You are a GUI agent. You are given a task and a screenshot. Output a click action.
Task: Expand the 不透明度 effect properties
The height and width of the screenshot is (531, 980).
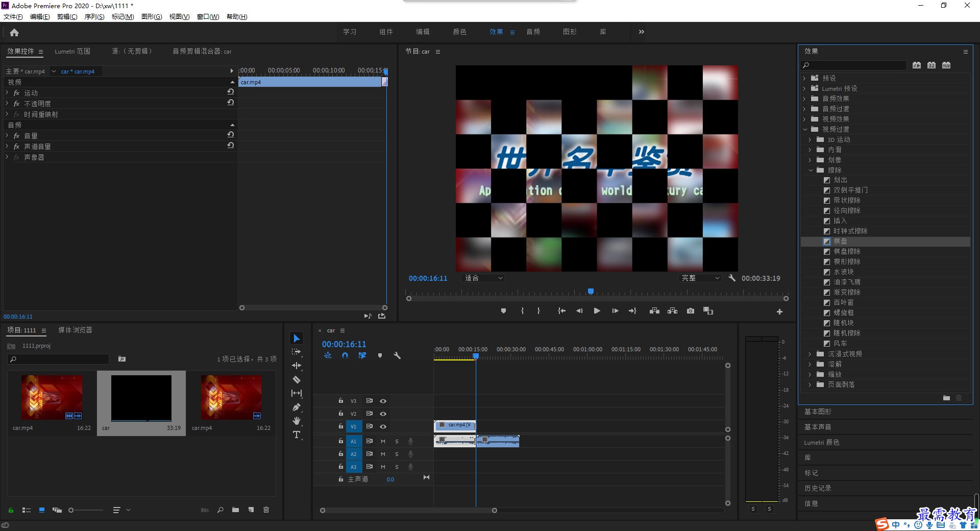(x=7, y=103)
